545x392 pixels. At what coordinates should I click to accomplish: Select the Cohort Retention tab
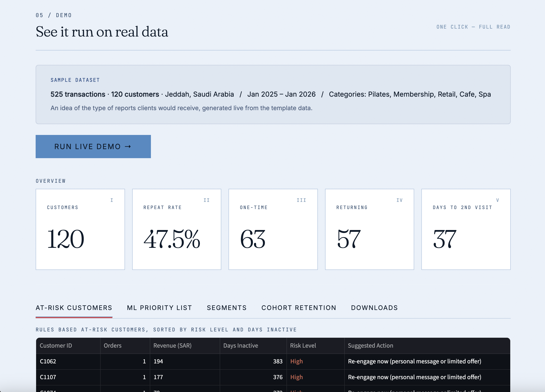[299, 308]
